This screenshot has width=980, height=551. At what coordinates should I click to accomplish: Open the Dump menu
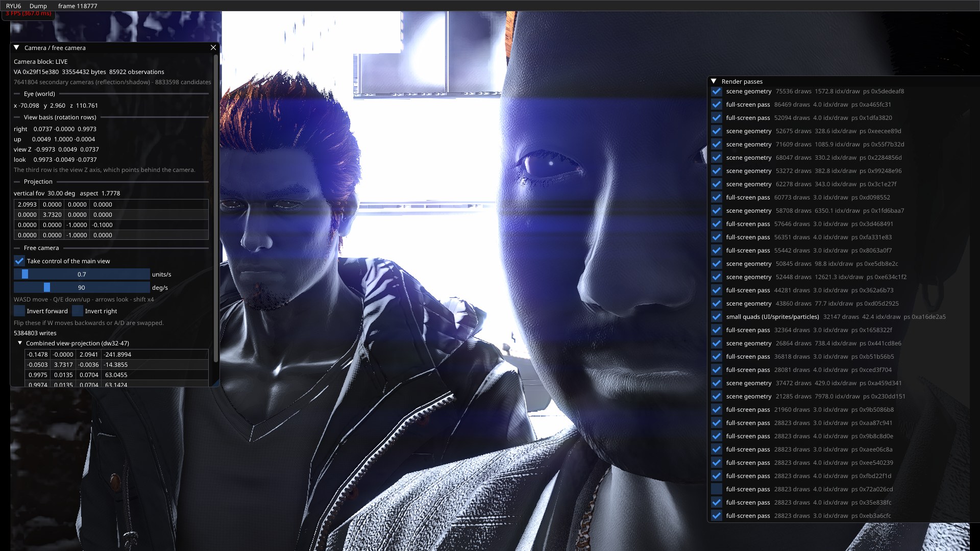(x=38, y=6)
